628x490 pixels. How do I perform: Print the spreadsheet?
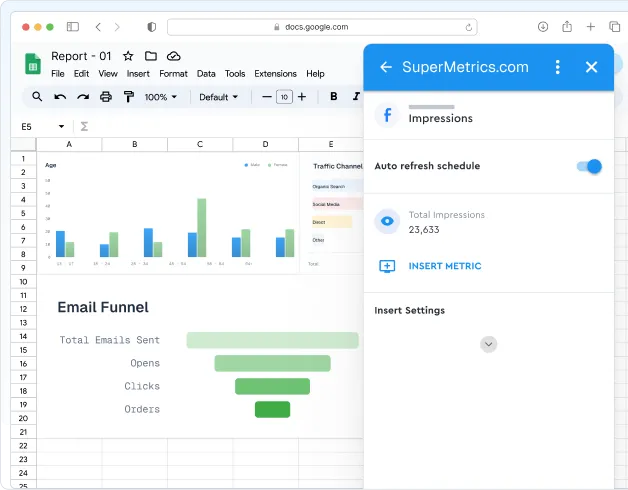tap(106, 97)
